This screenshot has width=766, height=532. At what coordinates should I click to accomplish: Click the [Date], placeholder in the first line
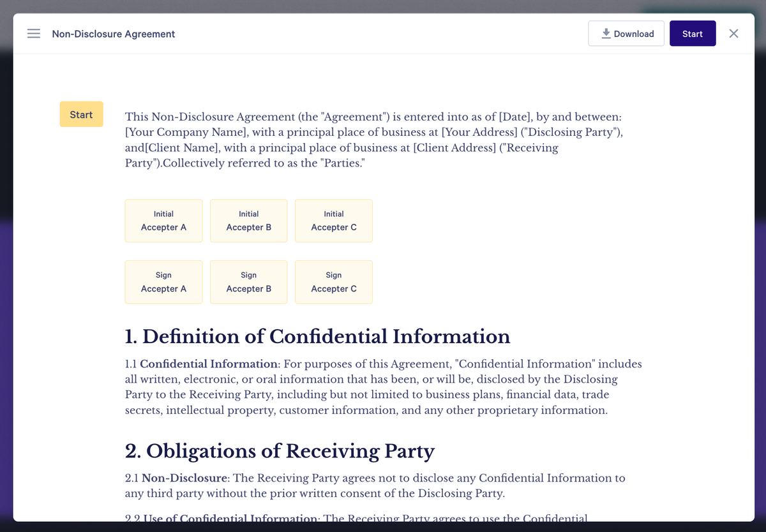(x=515, y=117)
